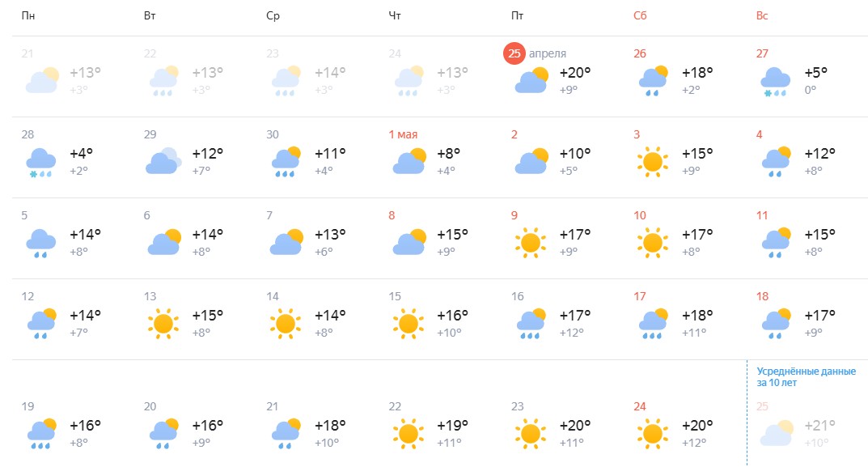This screenshot has height=467, width=868.
Task: Click the Пн weekday column header
Action: tap(28, 16)
